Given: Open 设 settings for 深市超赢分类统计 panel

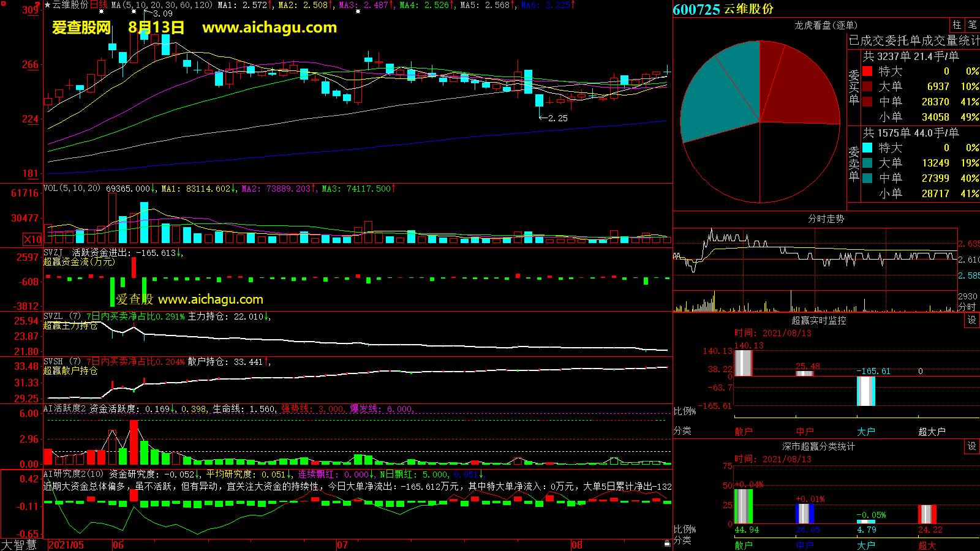Looking at the screenshot, I should [971, 446].
